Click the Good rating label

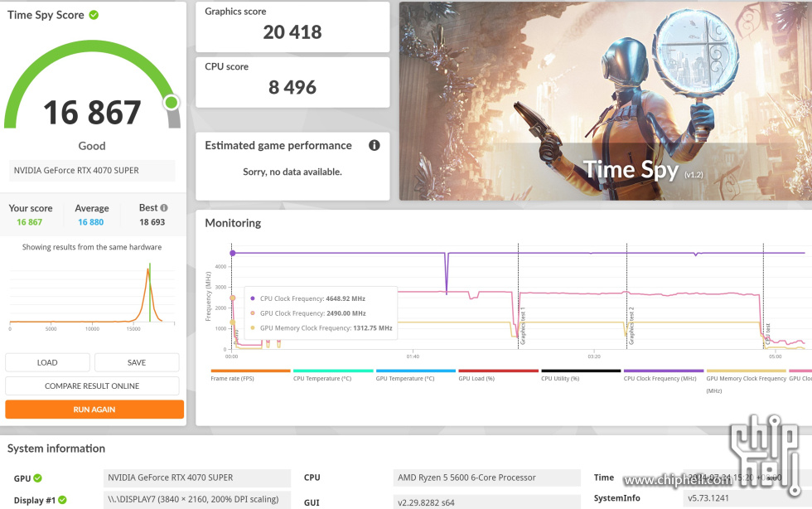[92, 146]
